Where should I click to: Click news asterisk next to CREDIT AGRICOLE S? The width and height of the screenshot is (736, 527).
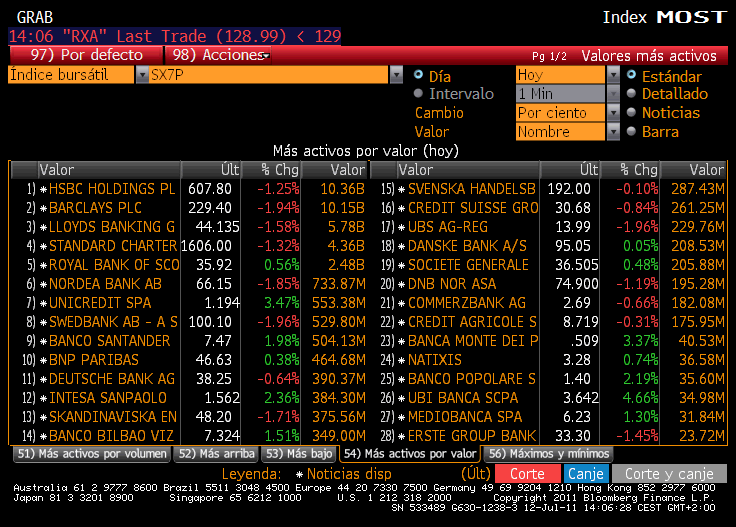pos(402,322)
